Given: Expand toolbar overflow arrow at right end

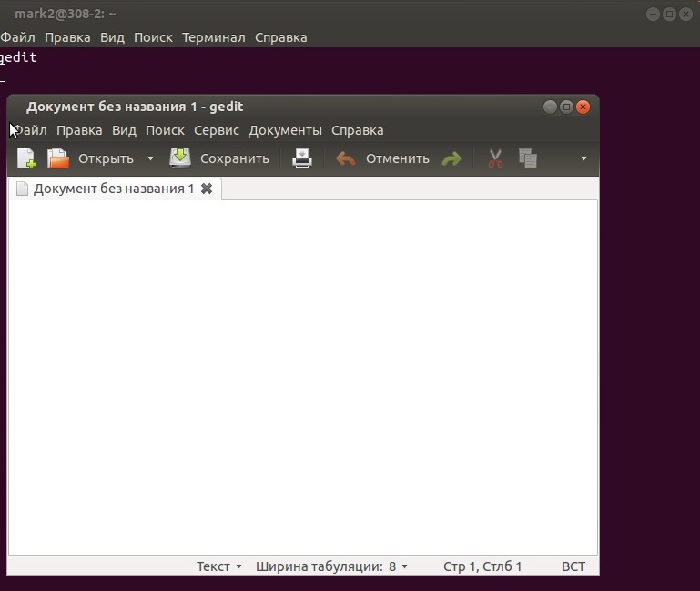Looking at the screenshot, I should click(x=583, y=158).
